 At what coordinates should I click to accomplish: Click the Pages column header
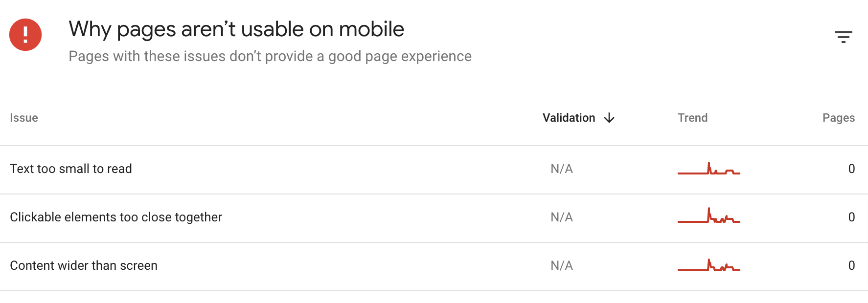click(838, 118)
